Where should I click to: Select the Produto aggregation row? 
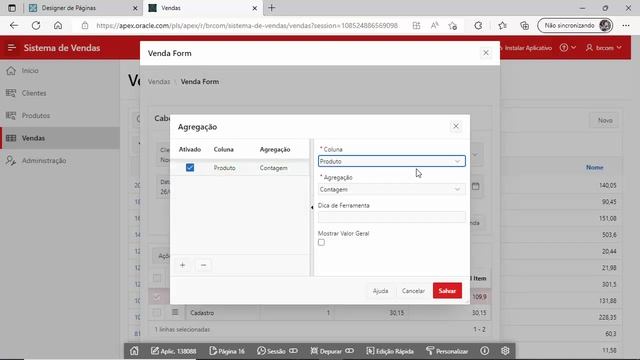click(240, 168)
